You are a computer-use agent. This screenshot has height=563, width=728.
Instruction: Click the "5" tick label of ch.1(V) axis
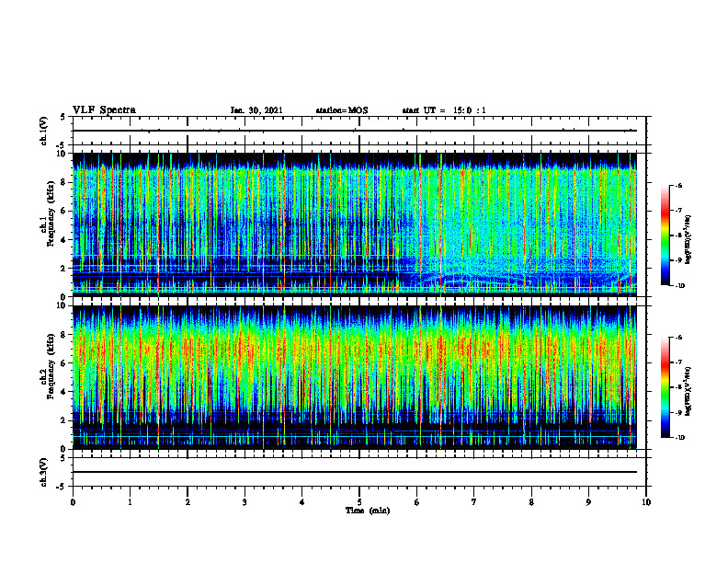click(x=64, y=117)
